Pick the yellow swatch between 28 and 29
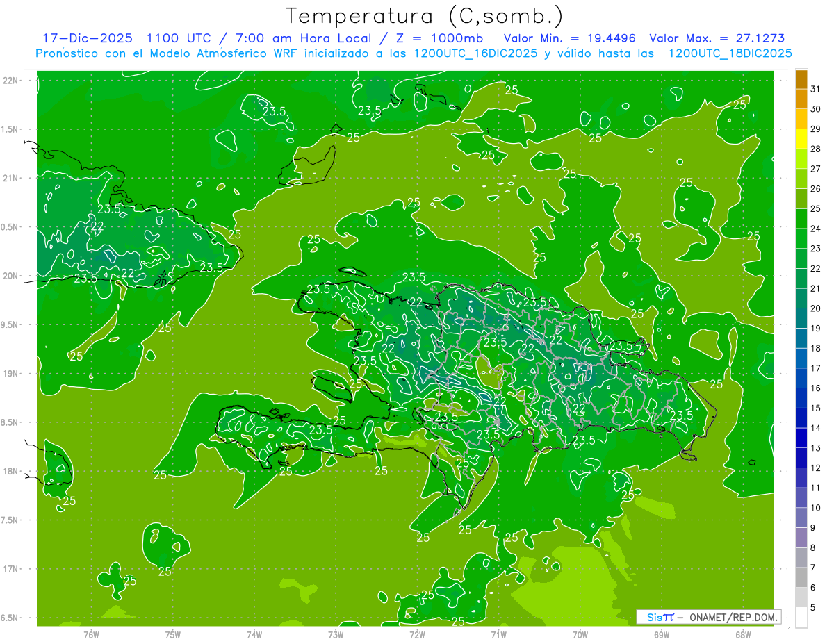This screenshot has width=834, height=644. (x=801, y=139)
